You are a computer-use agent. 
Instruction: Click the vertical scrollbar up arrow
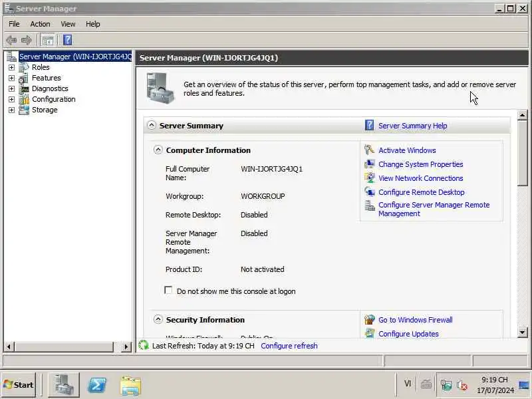pyautogui.click(x=523, y=115)
